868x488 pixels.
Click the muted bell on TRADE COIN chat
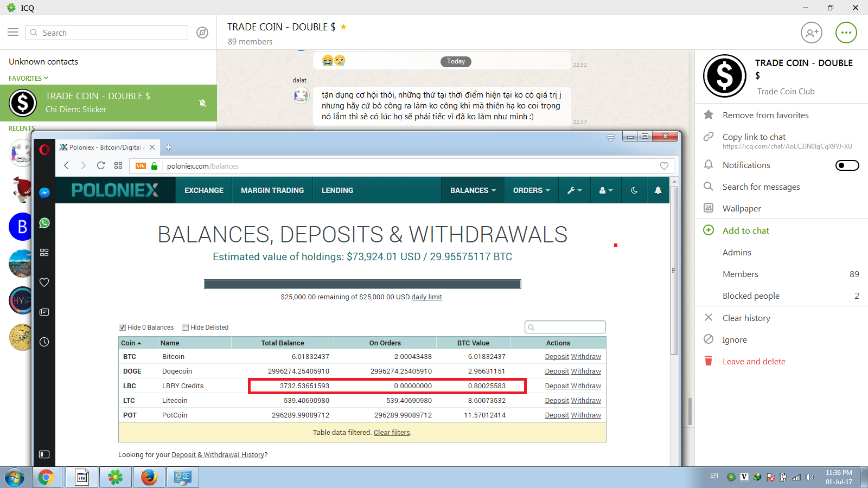[202, 103]
